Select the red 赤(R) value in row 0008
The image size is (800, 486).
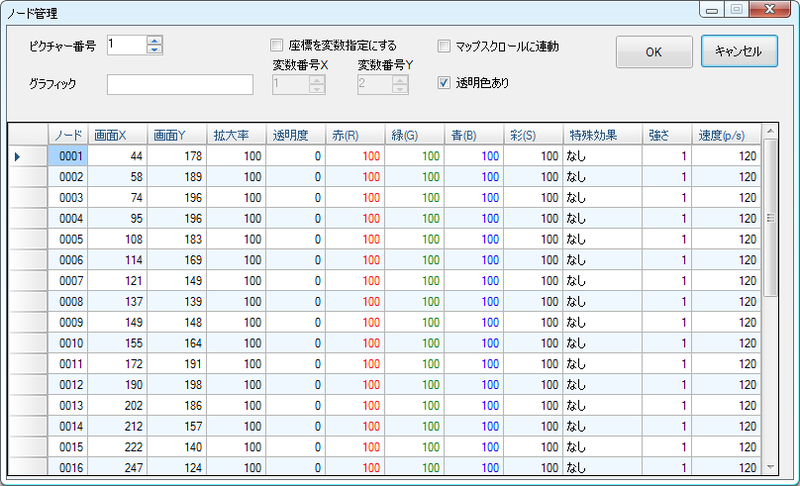tap(355, 302)
